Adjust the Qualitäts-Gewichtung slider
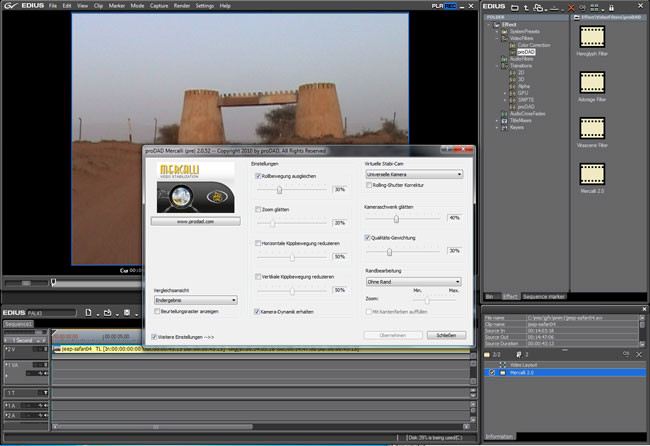 click(x=389, y=252)
